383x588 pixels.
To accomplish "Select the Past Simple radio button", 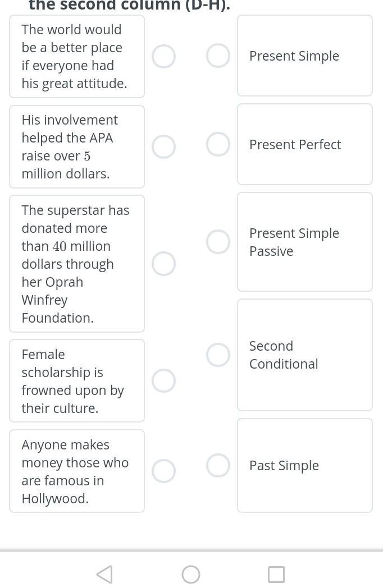I will pyautogui.click(x=218, y=465).
